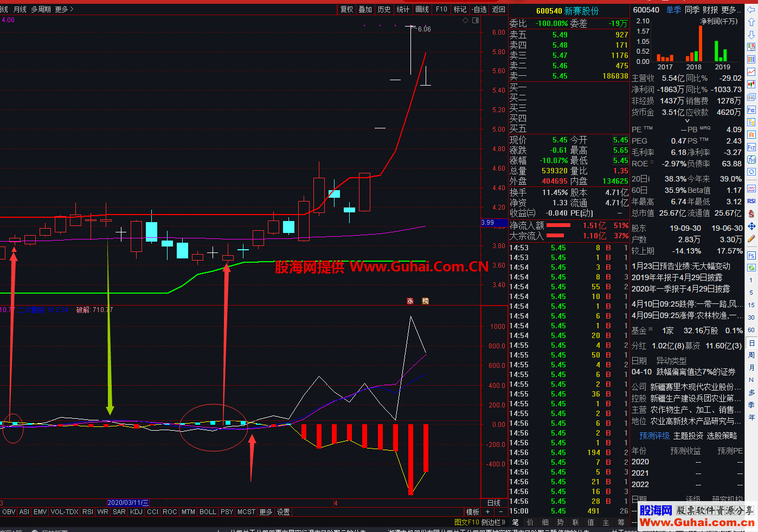Open the 模板 template menu
758x532 pixels.
coord(473,512)
